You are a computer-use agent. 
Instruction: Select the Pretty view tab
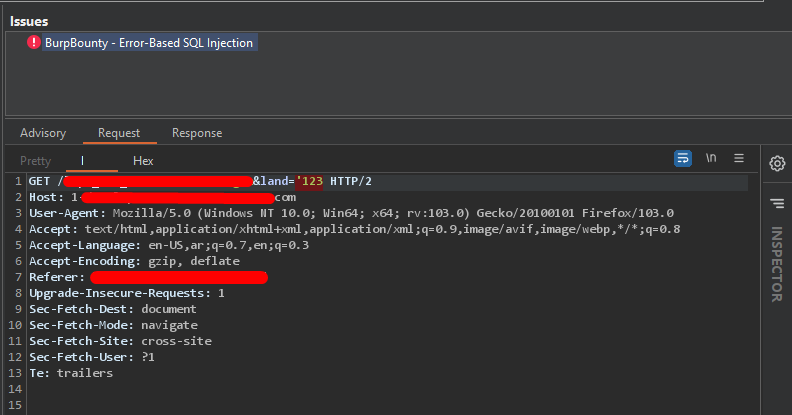[x=36, y=161]
